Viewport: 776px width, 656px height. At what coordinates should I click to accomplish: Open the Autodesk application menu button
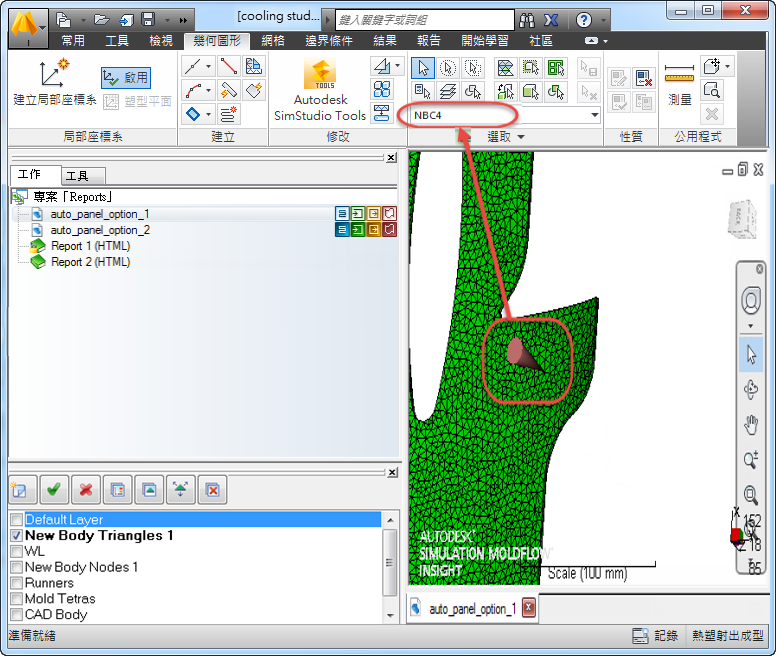click(28, 27)
